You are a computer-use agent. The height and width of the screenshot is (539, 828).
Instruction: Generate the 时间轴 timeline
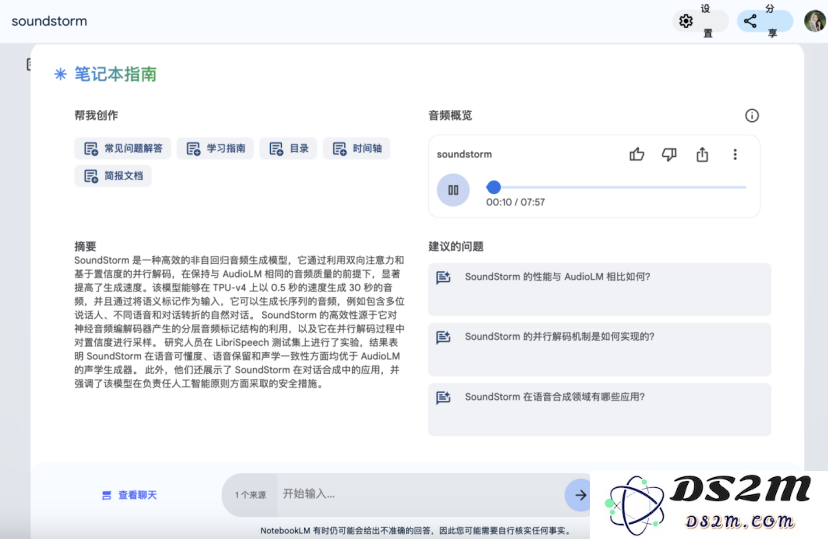pos(356,148)
